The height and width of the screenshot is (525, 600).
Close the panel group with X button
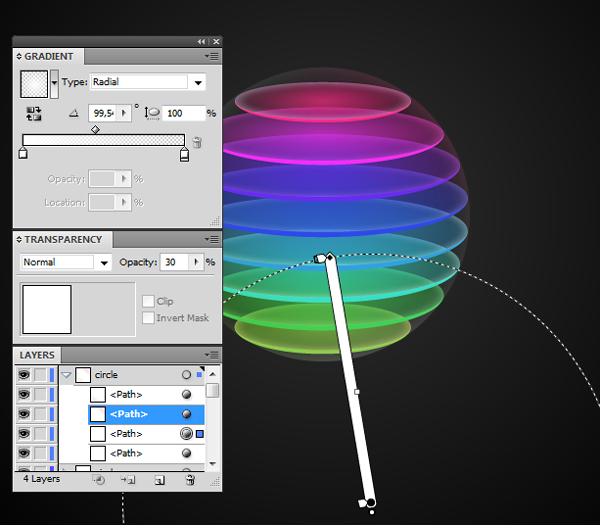(216, 41)
